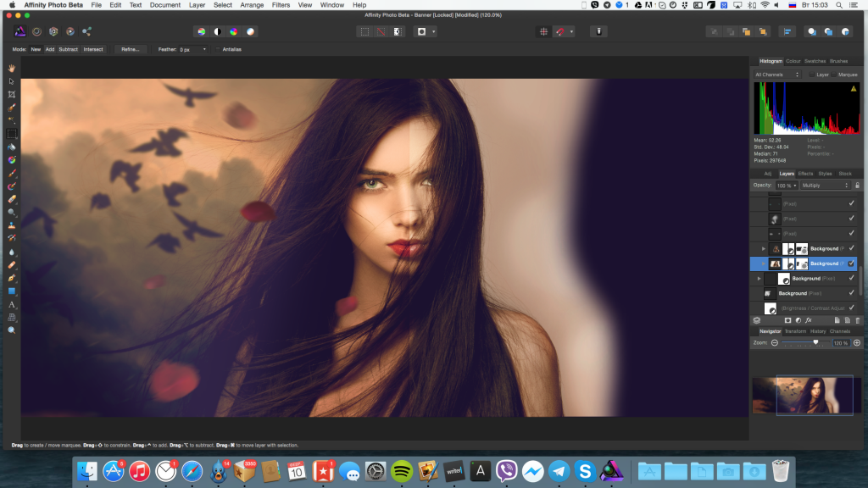Open the Filters menu

click(x=281, y=5)
